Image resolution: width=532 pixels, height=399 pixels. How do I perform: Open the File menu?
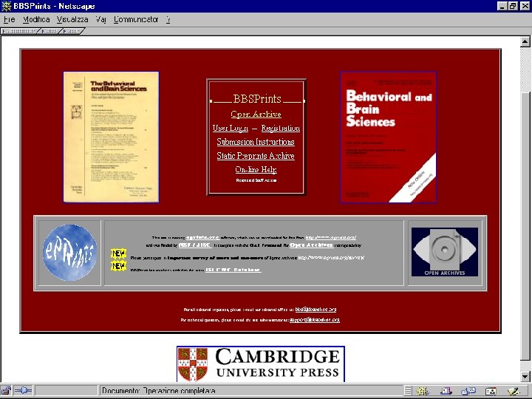[x=9, y=20]
